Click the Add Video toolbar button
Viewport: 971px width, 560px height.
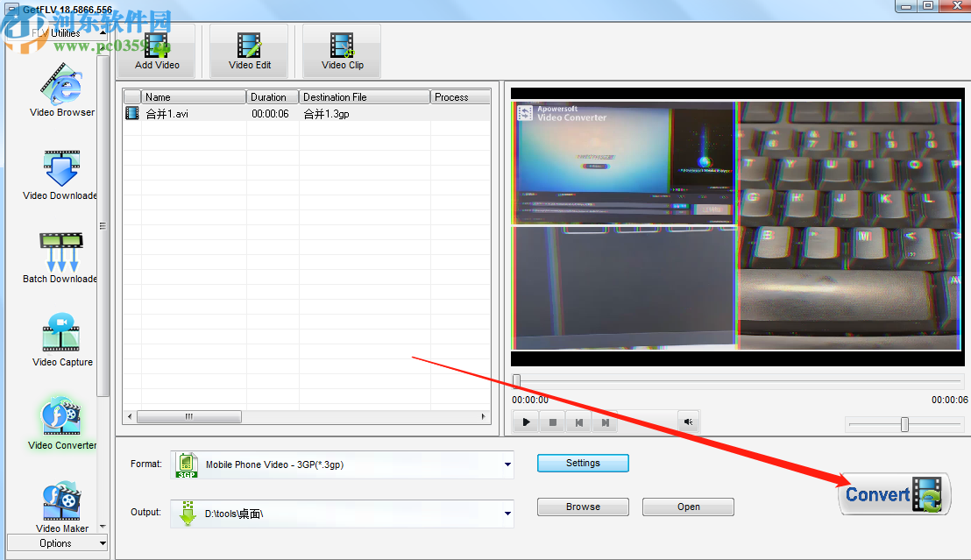(157, 52)
